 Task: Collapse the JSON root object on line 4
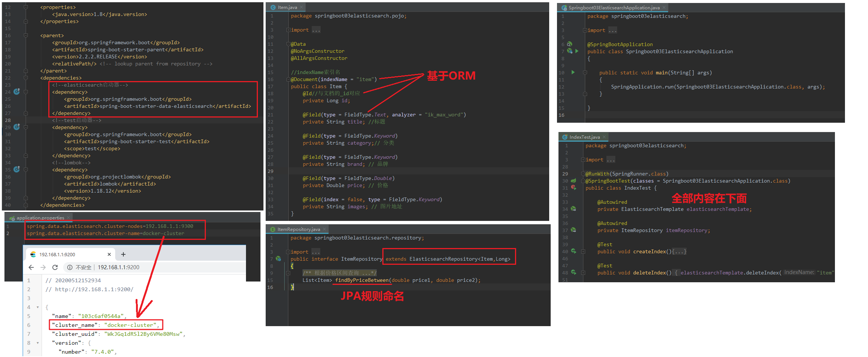coord(38,307)
